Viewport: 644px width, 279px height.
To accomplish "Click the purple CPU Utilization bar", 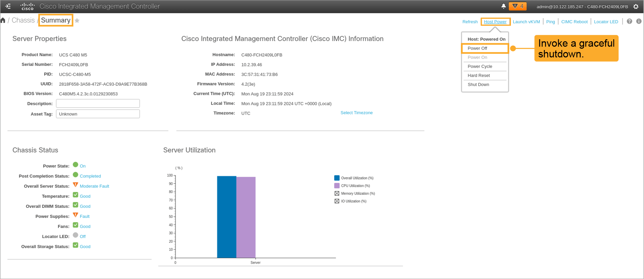I will [x=246, y=217].
